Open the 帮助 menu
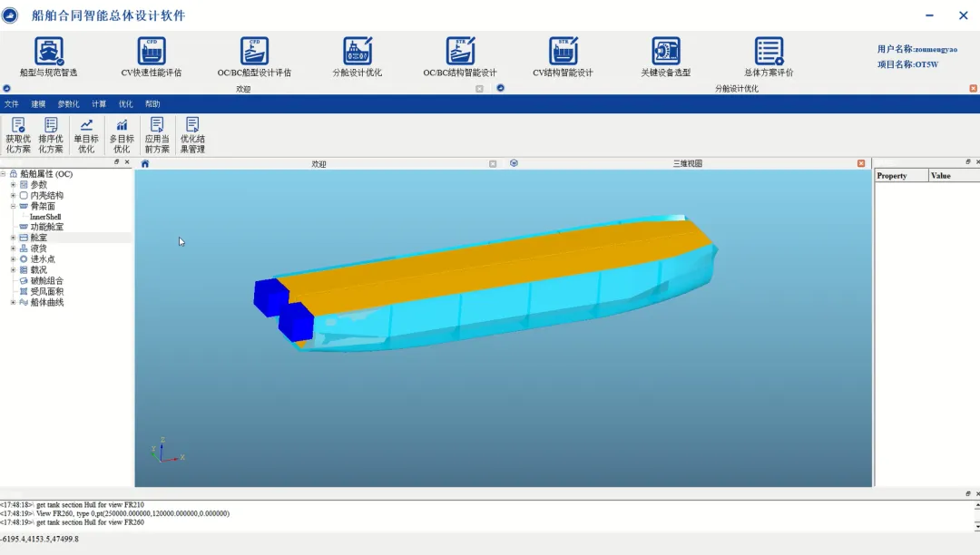This screenshot has width=980, height=555. coord(152,104)
